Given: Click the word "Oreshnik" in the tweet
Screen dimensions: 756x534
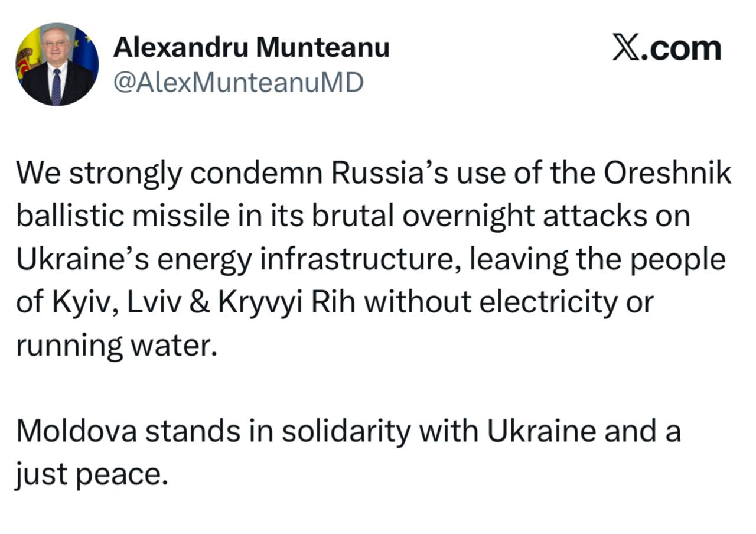Looking at the screenshot, I should tap(668, 174).
